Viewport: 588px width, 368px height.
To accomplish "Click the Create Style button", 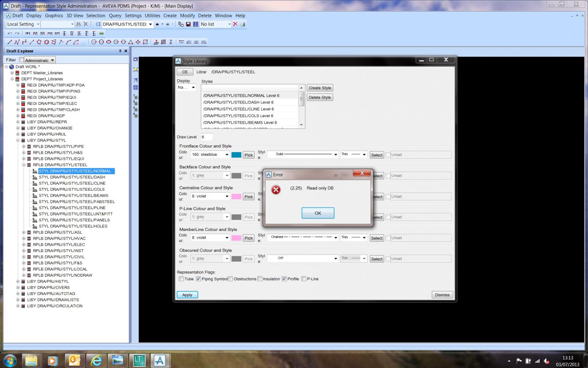I will (x=320, y=88).
